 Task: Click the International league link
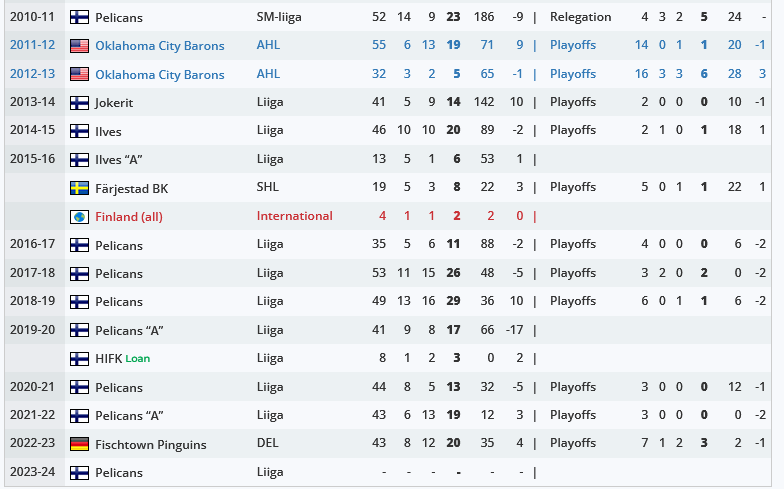pyautogui.click(x=294, y=216)
